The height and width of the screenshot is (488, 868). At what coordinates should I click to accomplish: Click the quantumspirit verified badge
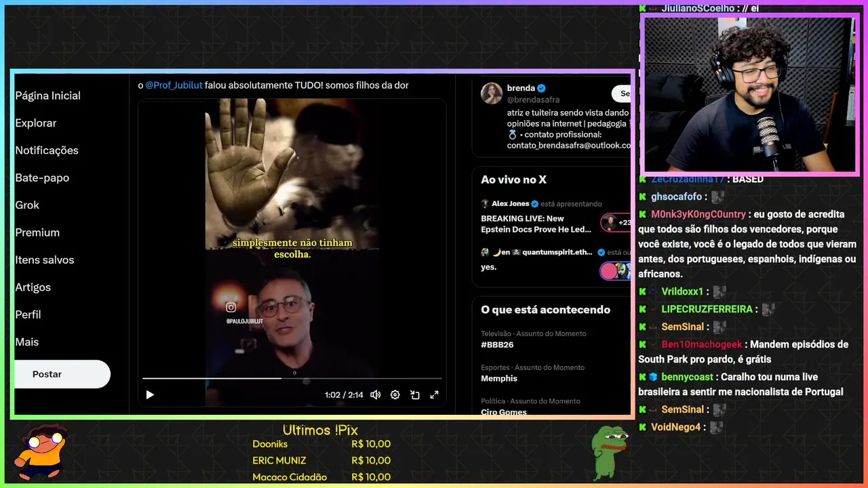coord(601,252)
